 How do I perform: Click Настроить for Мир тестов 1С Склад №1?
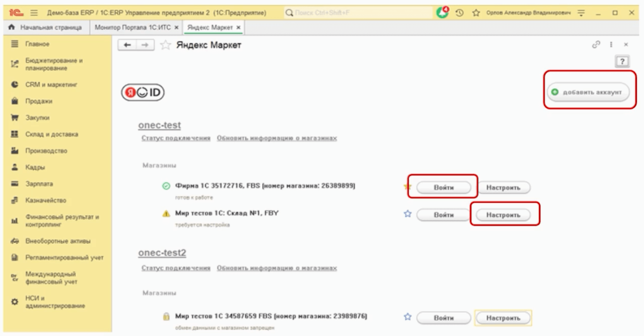click(503, 215)
